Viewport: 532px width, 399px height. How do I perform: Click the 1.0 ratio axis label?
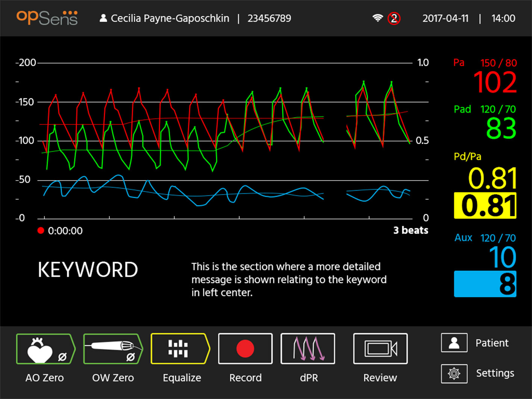[x=423, y=62]
